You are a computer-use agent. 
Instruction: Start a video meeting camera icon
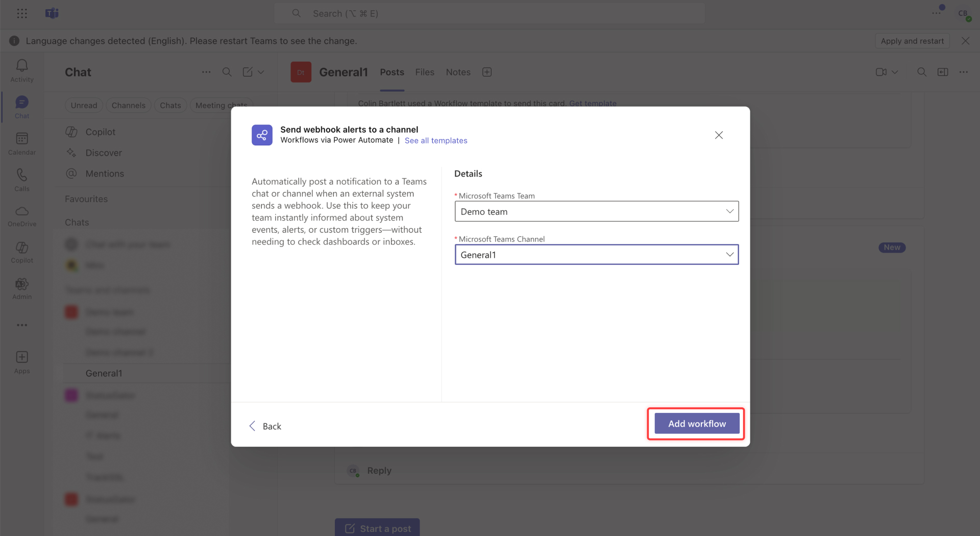(x=881, y=72)
